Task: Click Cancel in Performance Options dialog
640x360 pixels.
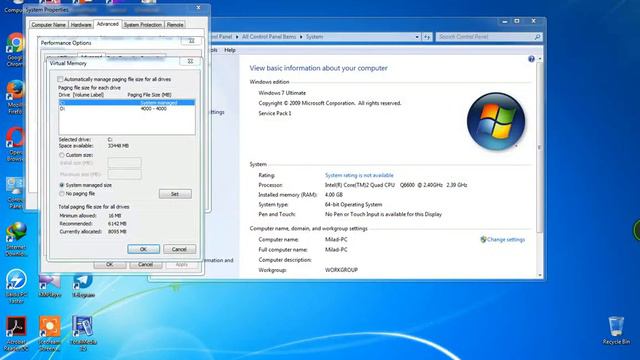Action: point(145,264)
